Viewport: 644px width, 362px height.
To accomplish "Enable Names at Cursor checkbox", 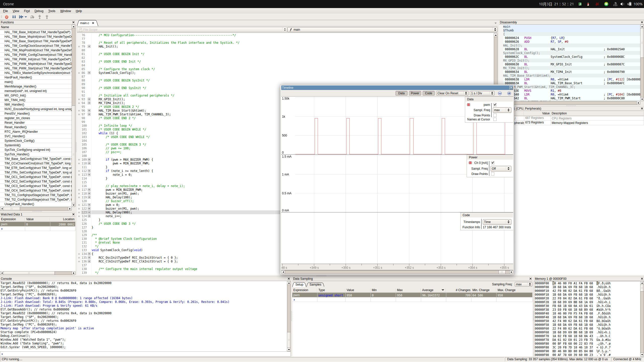I will [x=495, y=119].
